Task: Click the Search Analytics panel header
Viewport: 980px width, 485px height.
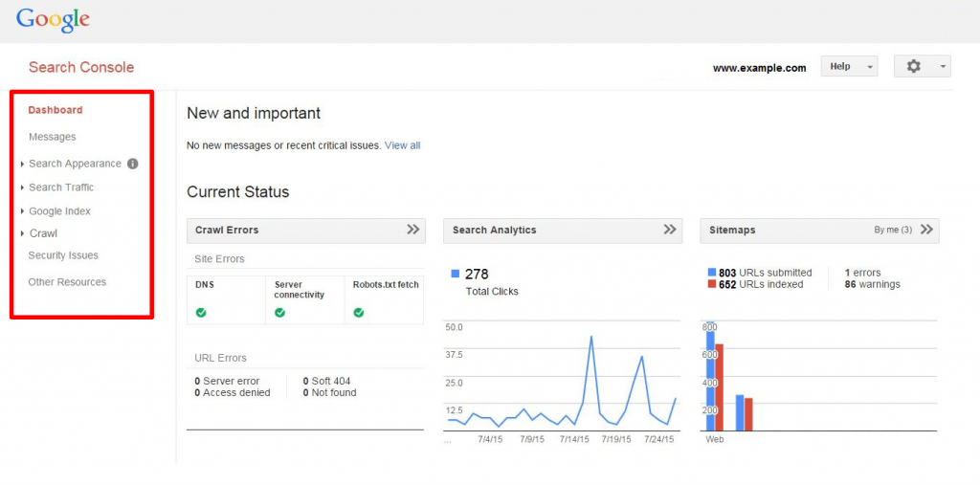Action: coord(563,231)
